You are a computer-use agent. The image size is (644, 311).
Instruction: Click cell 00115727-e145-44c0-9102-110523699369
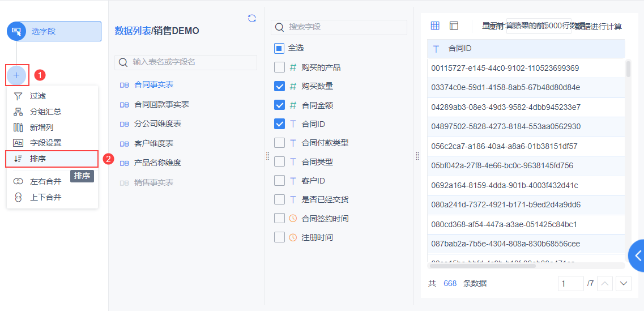(x=526, y=68)
